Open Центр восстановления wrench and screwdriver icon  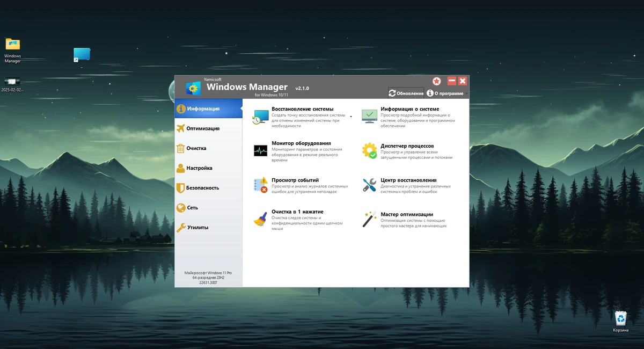(369, 185)
